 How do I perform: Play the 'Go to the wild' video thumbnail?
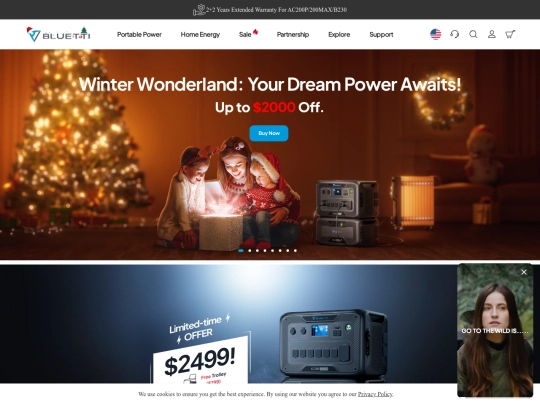[495, 331]
